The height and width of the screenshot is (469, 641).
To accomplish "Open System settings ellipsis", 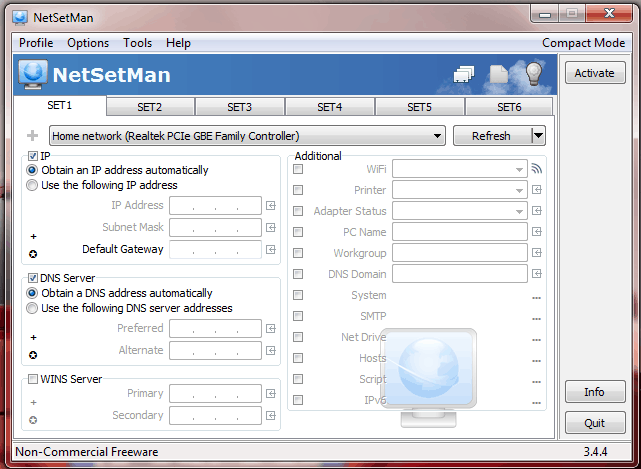I will (537, 298).
